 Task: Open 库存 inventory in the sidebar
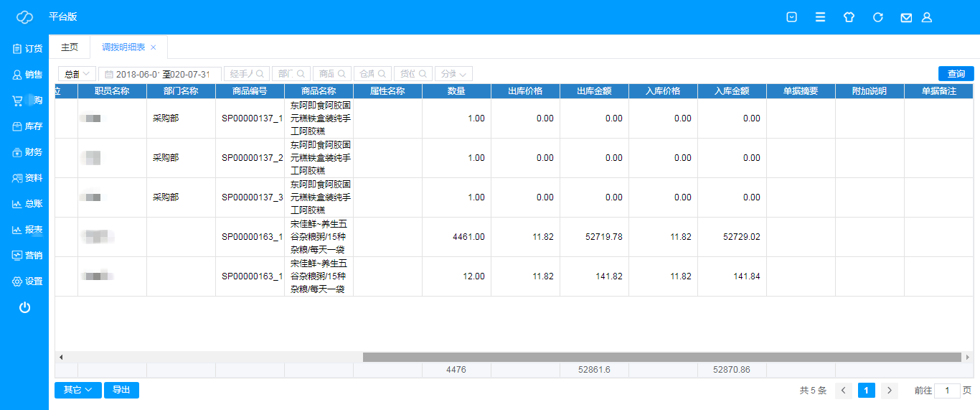[27, 126]
